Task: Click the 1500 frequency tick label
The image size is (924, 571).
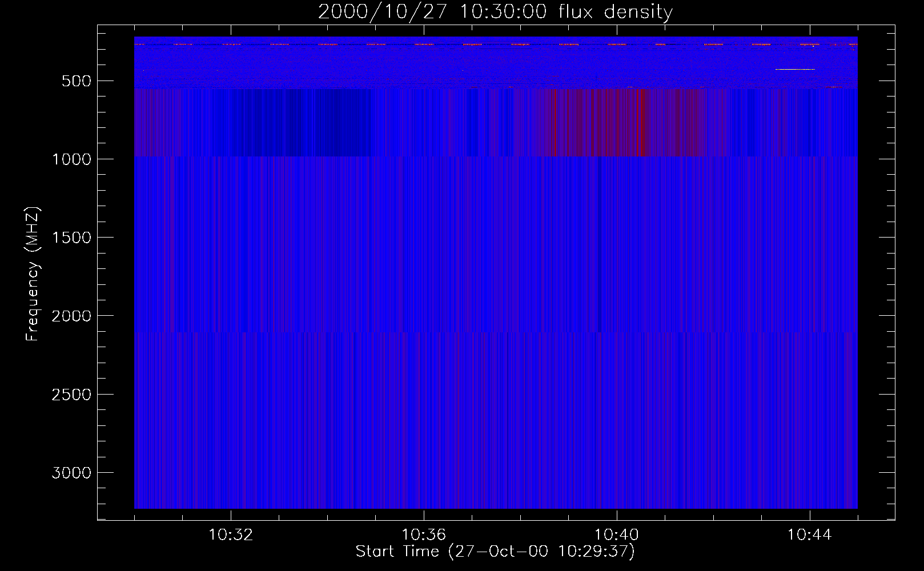Action: click(71, 238)
